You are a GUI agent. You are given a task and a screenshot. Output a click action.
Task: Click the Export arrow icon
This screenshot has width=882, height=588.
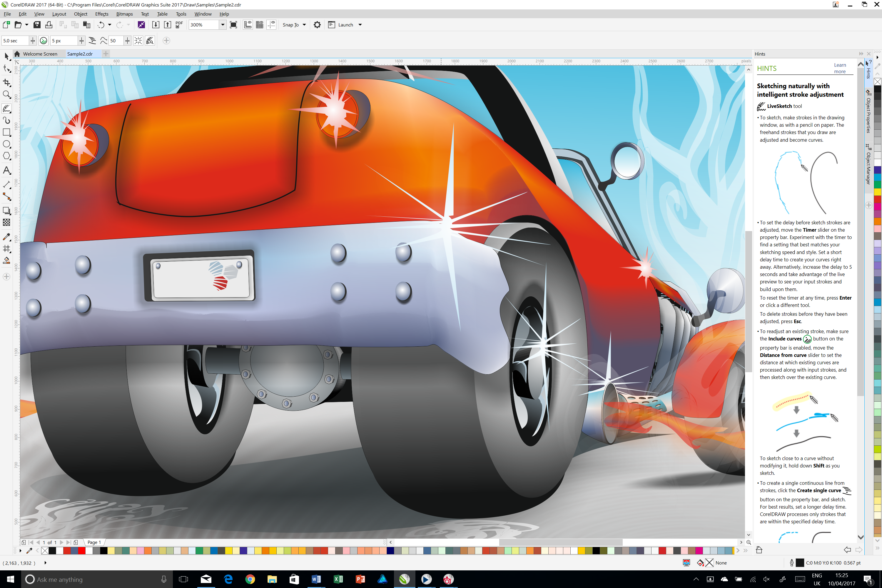(x=168, y=25)
